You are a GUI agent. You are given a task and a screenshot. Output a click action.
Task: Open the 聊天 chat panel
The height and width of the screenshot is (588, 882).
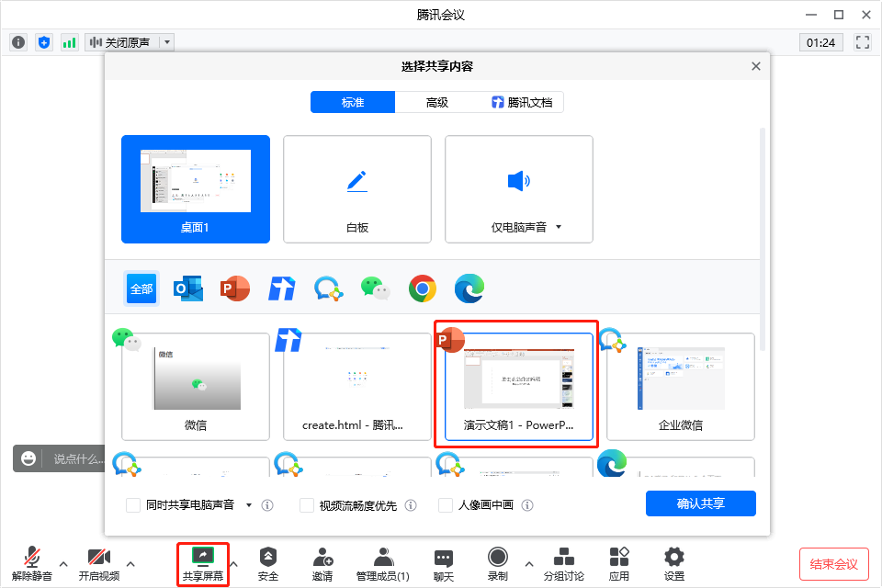coord(443,564)
